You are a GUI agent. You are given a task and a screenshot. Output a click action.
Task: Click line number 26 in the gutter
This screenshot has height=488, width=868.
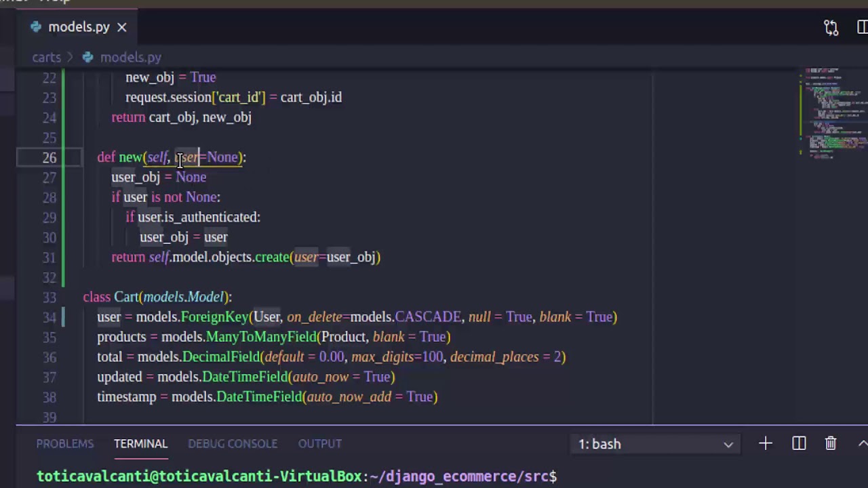pos(49,157)
